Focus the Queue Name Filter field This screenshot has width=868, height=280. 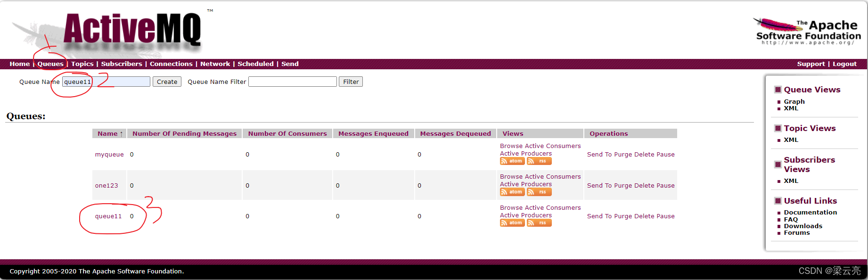(x=293, y=82)
